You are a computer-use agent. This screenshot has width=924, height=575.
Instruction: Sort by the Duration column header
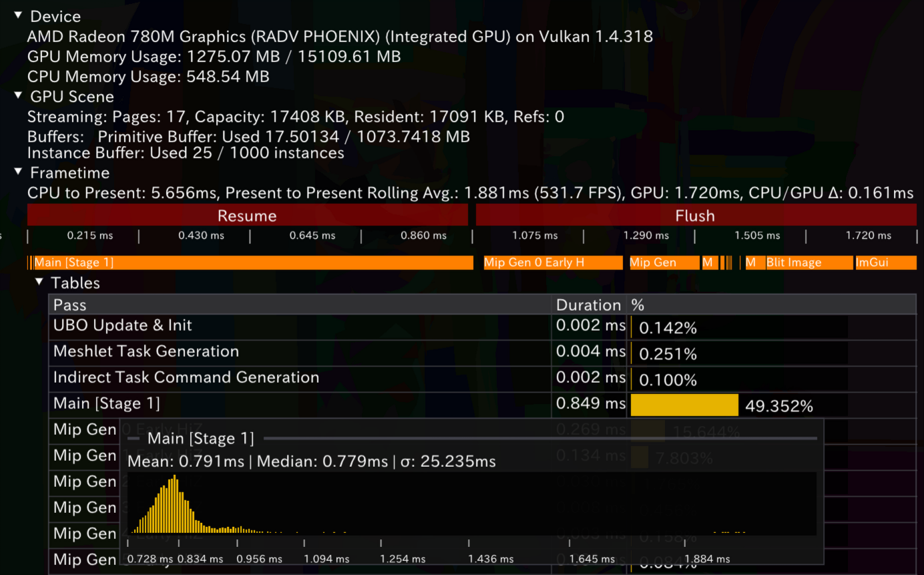(588, 305)
